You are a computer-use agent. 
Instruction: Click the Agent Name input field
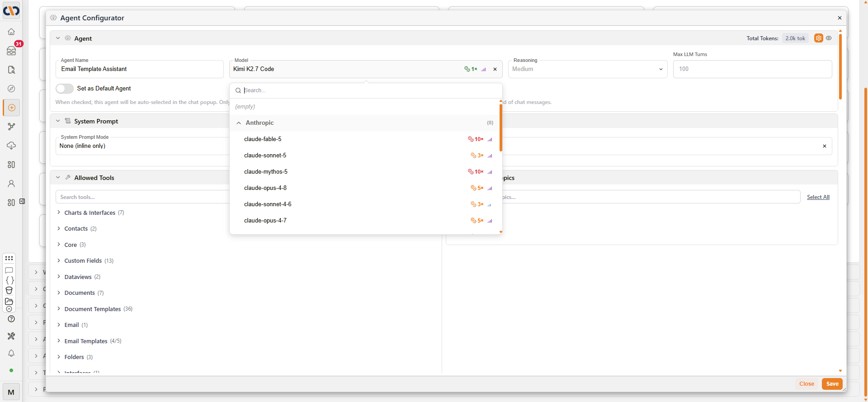[140, 69]
